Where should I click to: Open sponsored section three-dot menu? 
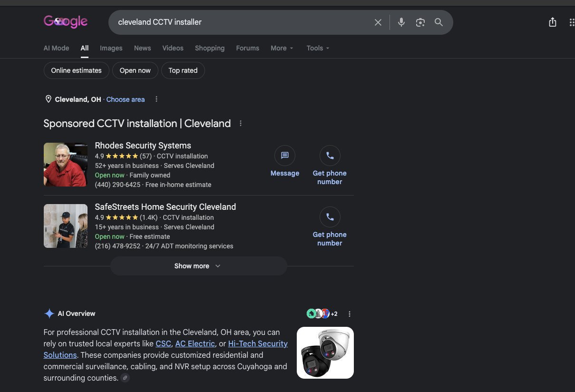coord(241,124)
